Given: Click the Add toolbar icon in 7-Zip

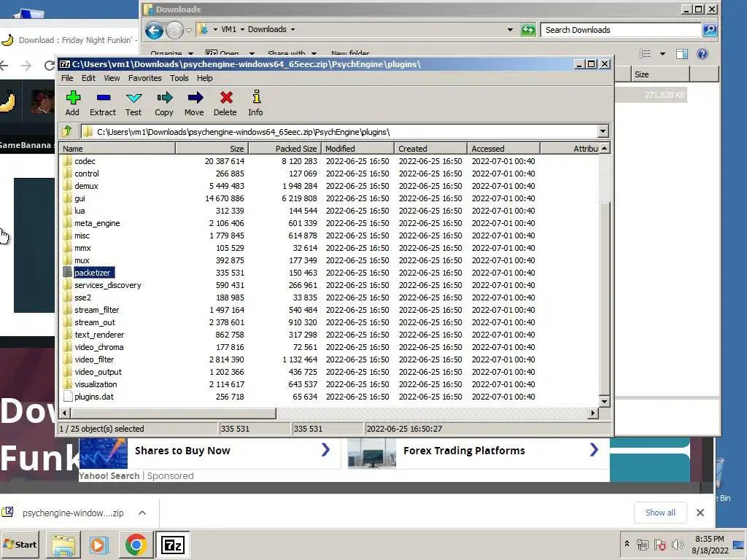Looking at the screenshot, I should (x=72, y=103).
